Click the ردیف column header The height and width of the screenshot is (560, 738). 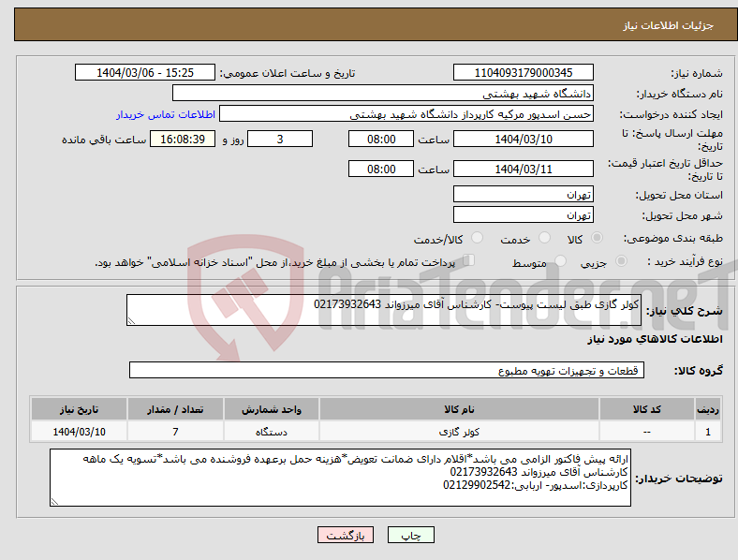(708, 409)
